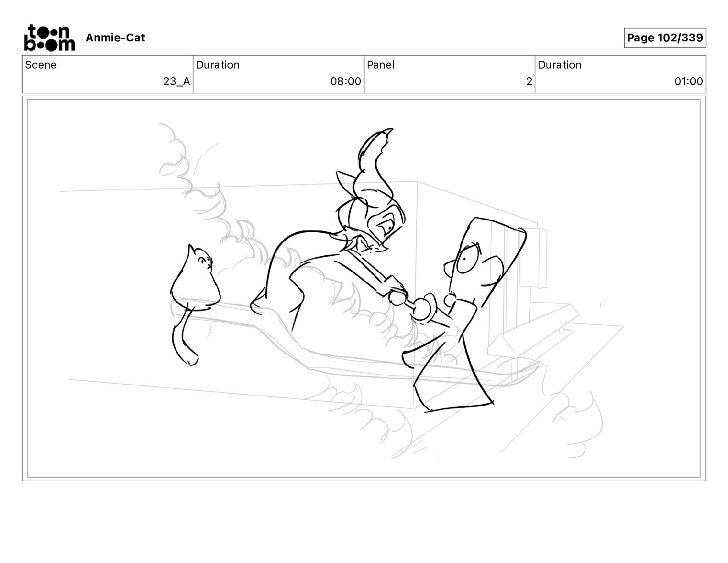Click the panel number 2
Screen dimensions: 728x563
pos(529,81)
